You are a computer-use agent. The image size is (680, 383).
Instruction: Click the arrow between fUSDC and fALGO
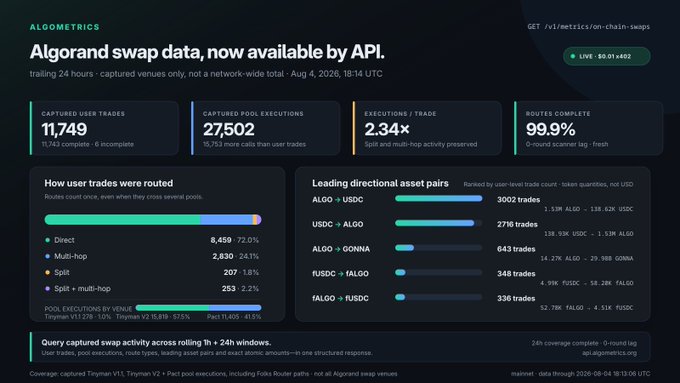tap(341, 274)
